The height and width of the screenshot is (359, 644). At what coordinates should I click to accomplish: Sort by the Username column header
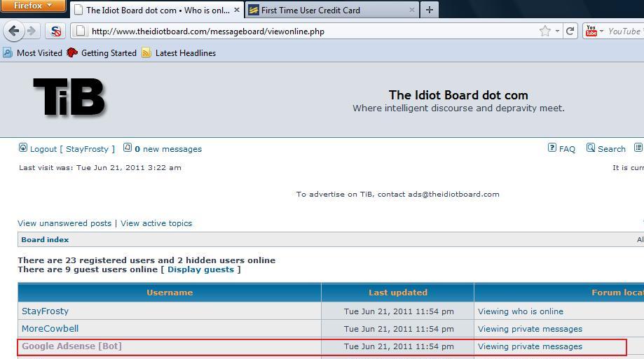click(170, 293)
